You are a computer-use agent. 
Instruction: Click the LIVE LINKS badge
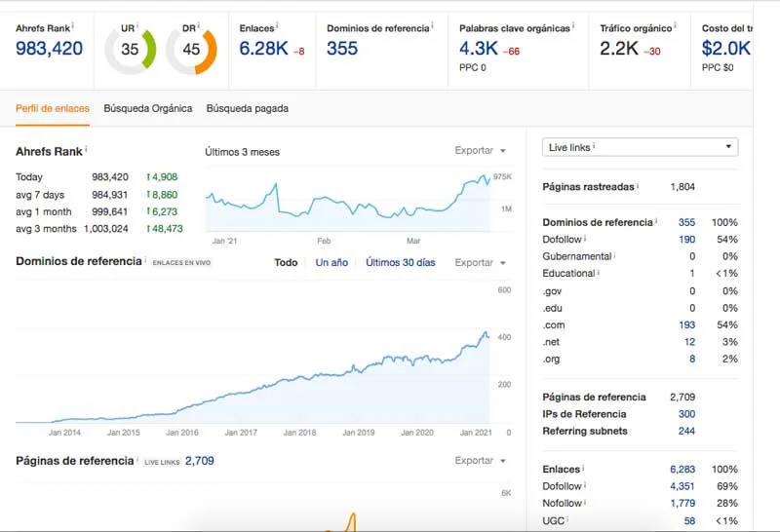(x=162, y=462)
